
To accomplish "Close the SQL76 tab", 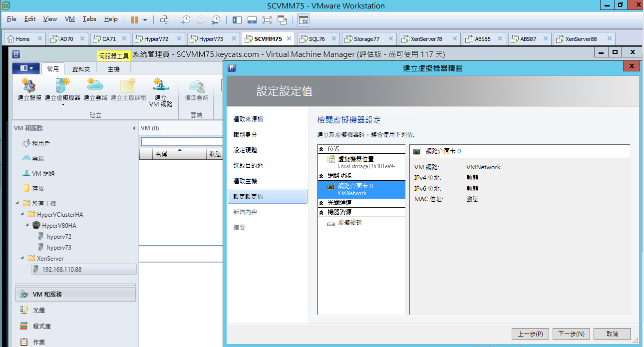I will (x=333, y=38).
